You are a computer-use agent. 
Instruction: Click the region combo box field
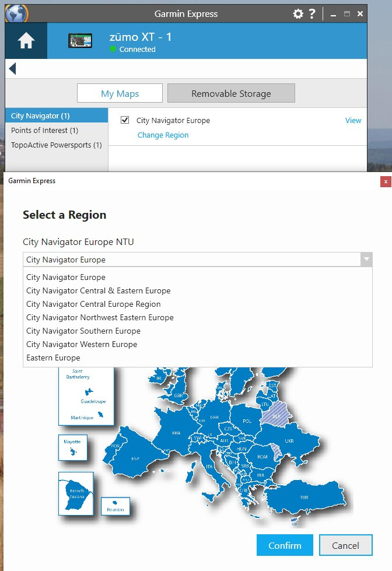[x=197, y=260]
